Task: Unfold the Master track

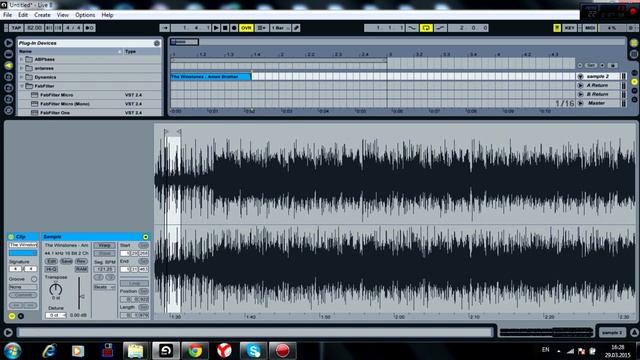Action: (x=580, y=103)
